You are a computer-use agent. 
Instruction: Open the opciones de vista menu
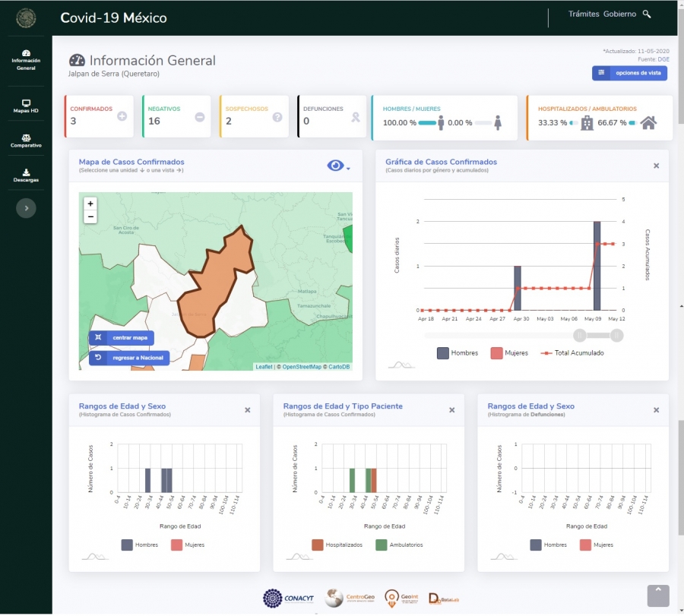pyautogui.click(x=629, y=73)
